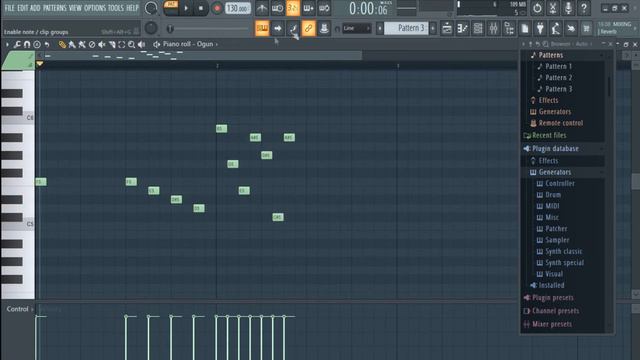Open the piano roll magnet snap options

click(27, 44)
